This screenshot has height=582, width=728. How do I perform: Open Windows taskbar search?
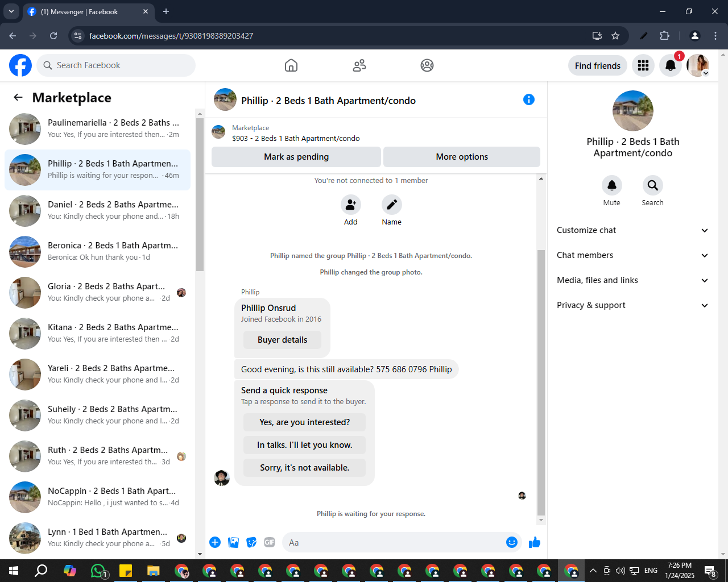coord(42,571)
